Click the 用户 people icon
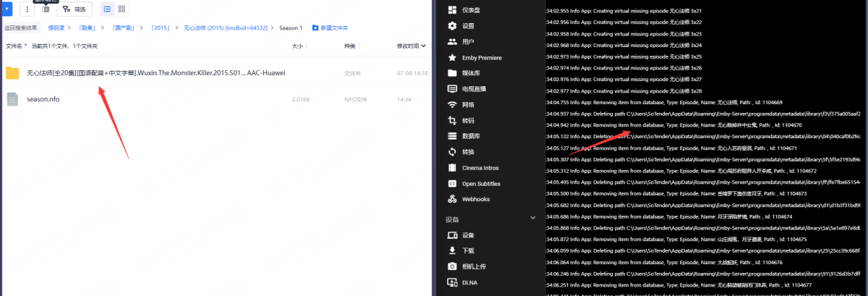Image resolution: width=868 pixels, height=296 pixels. (452, 42)
